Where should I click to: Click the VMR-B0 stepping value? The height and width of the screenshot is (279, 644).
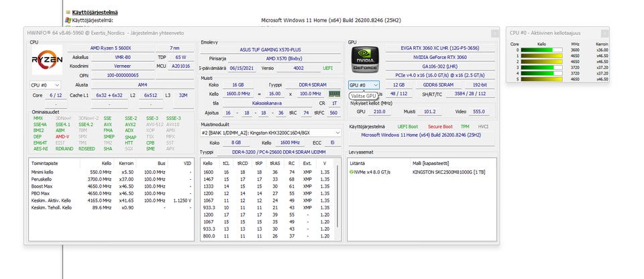point(123,57)
